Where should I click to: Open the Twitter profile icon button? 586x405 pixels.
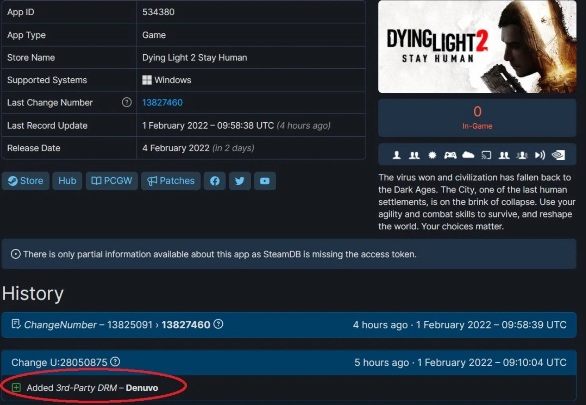point(240,181)
